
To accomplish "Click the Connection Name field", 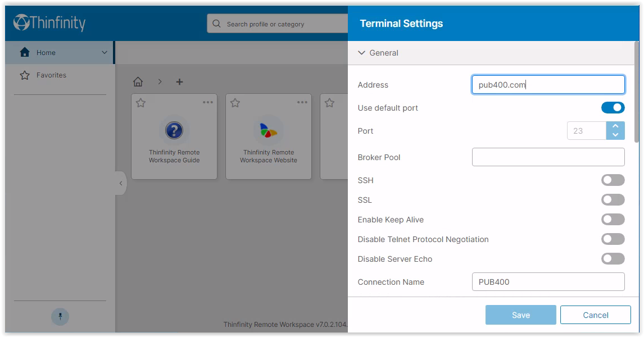I will pyautogui.click(x=548, y=281).
